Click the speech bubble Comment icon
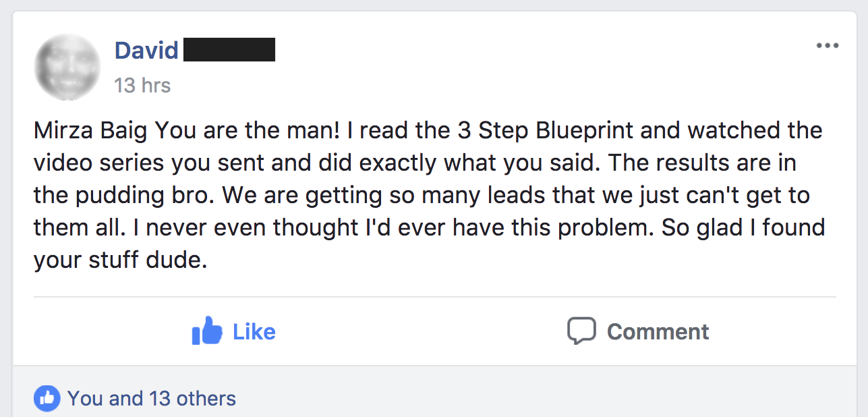 581,331
